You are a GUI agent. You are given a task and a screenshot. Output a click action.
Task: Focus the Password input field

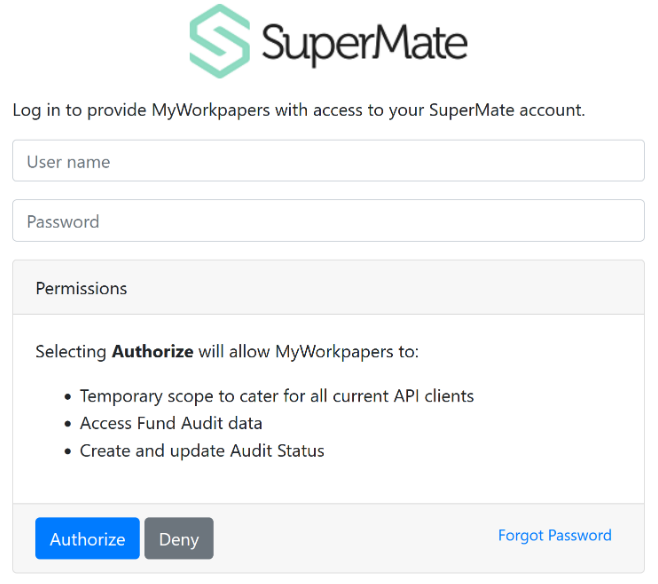(x=328, y=221)
